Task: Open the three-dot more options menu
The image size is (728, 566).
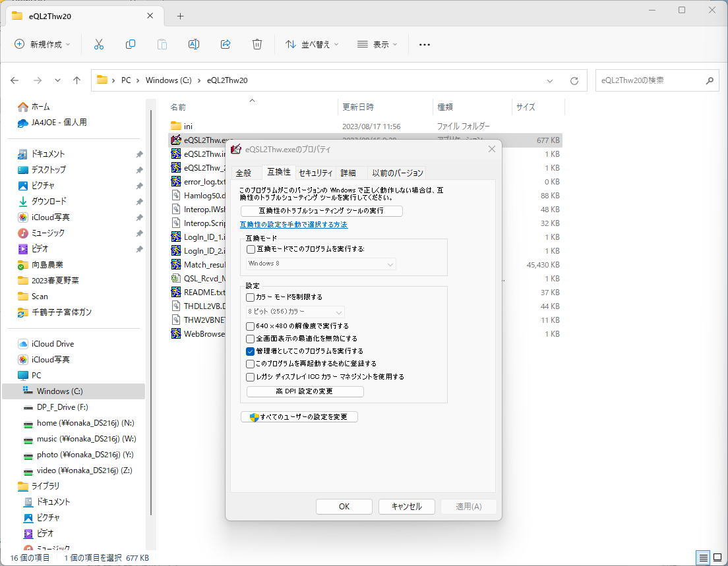Action: pos(425,45)
